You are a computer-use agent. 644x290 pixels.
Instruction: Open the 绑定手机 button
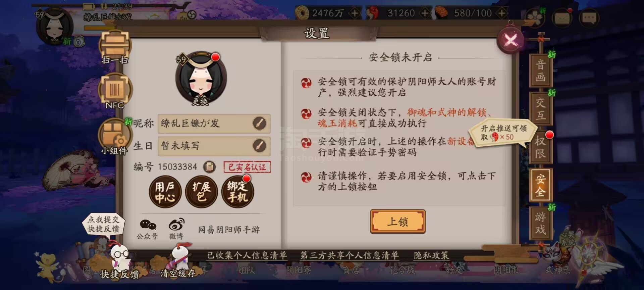237,192
